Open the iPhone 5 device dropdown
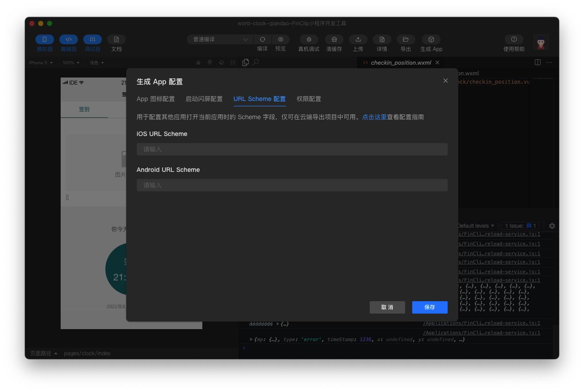 (41, 63)
